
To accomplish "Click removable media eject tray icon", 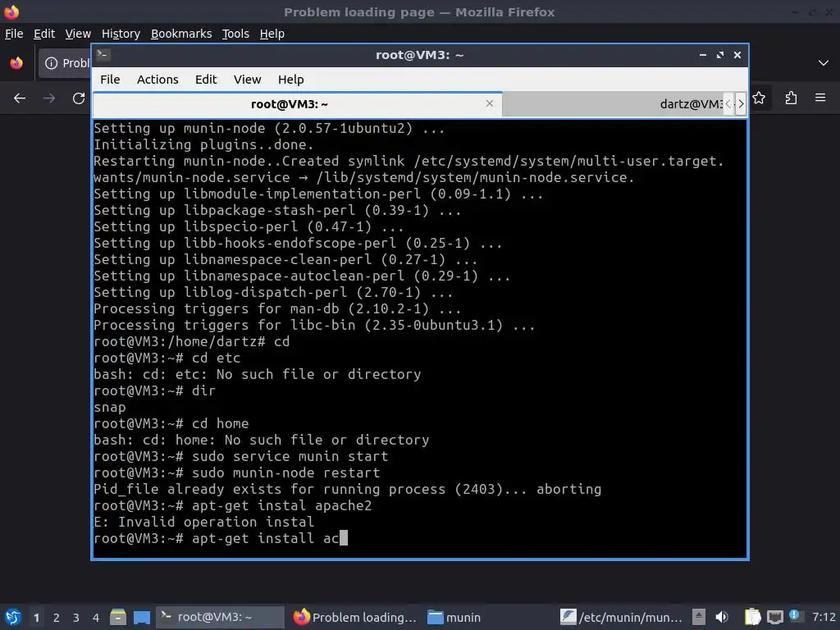I will point(698,617).
